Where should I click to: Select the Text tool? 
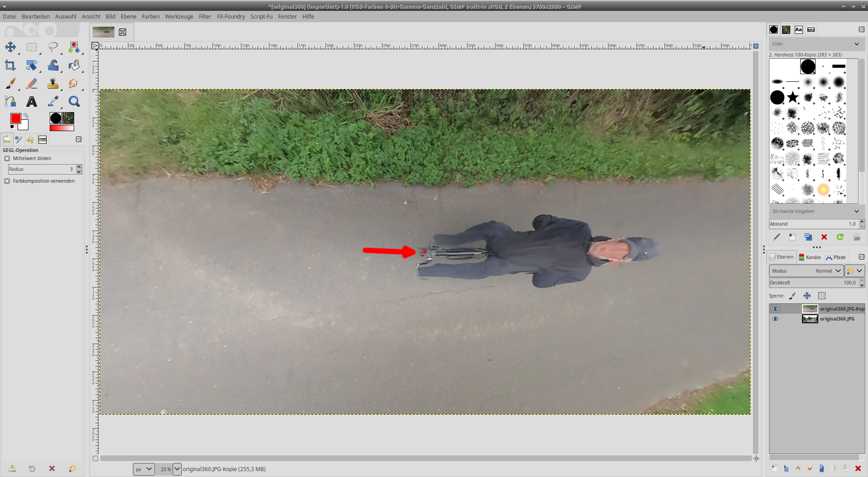31,102
